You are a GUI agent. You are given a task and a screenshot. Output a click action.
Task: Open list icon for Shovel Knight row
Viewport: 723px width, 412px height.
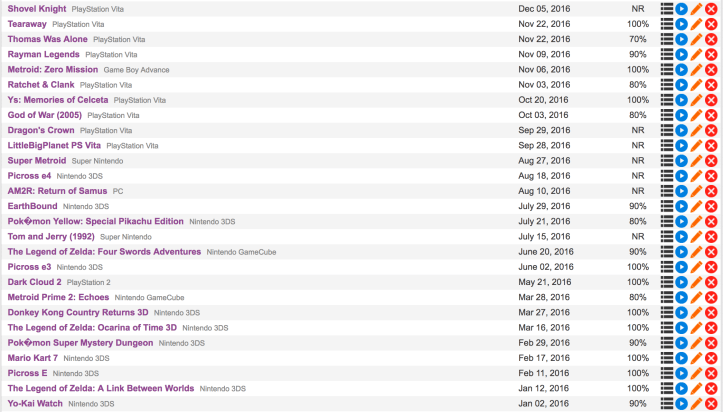pos(667,9)
